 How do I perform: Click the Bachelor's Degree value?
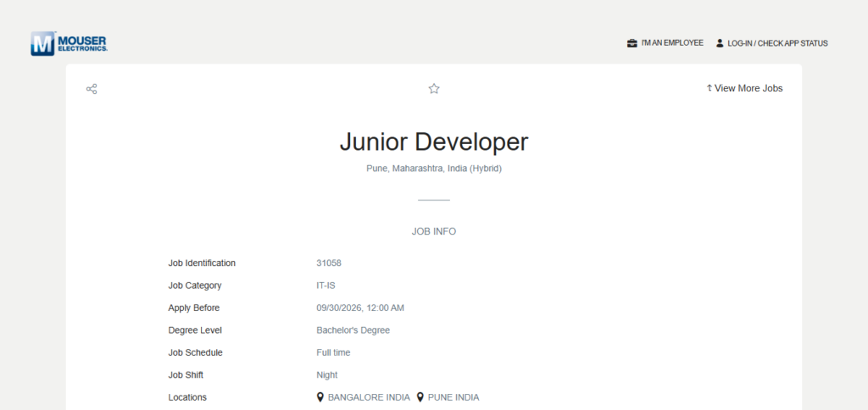[353, 330]
